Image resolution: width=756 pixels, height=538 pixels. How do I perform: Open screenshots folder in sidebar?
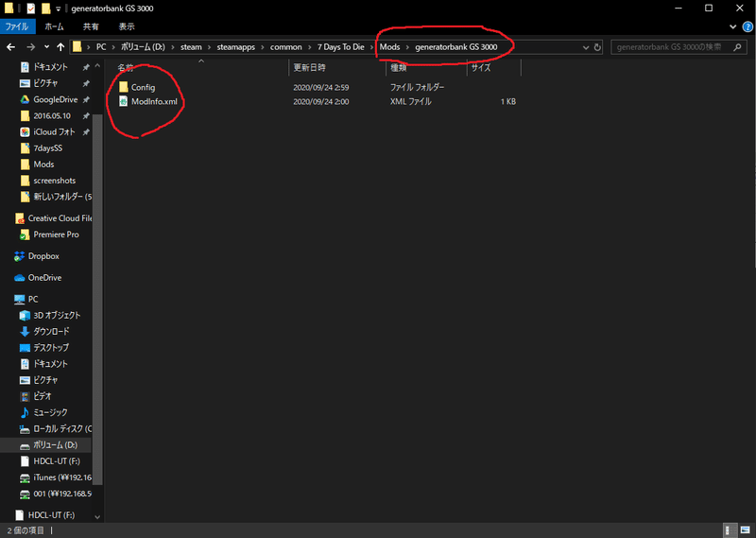point(54,181)
